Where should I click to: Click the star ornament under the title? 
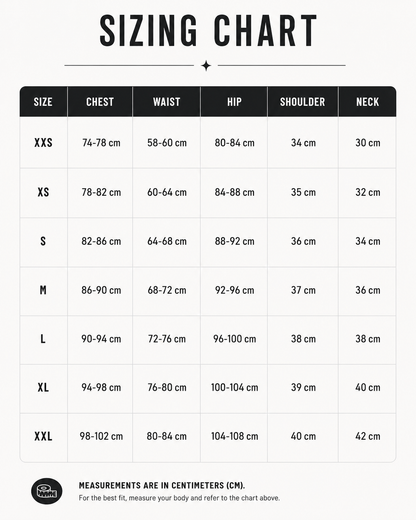click(x=206, y=66)
